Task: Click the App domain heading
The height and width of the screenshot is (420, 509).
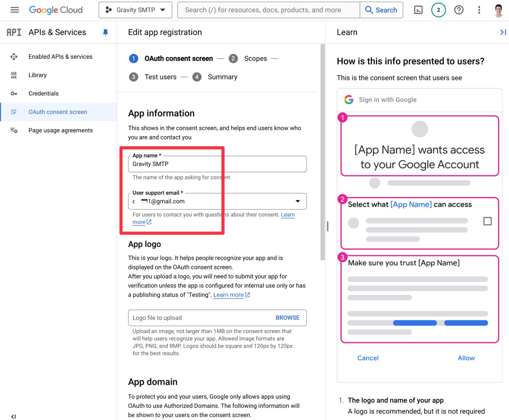Action: 153,382
